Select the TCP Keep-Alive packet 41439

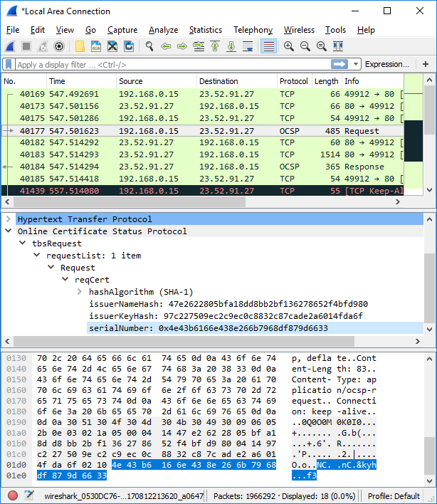click(203, 191)
